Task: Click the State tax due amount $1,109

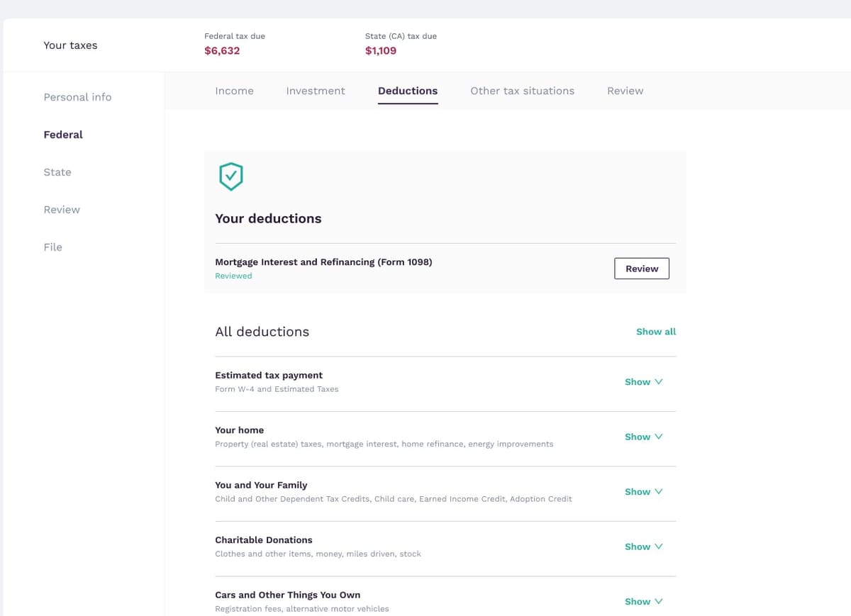Action: tap(381, 51)
